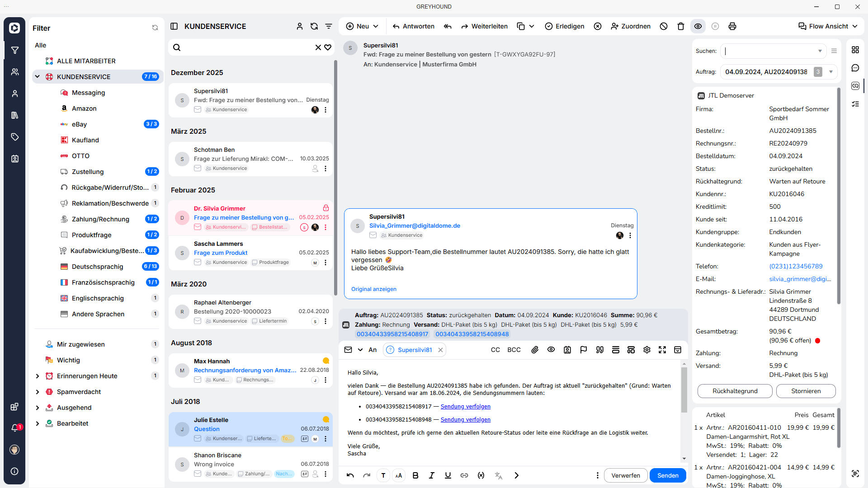Click the trash delete icon
Viewport: 868px width, 488px height.
(681, 26)
